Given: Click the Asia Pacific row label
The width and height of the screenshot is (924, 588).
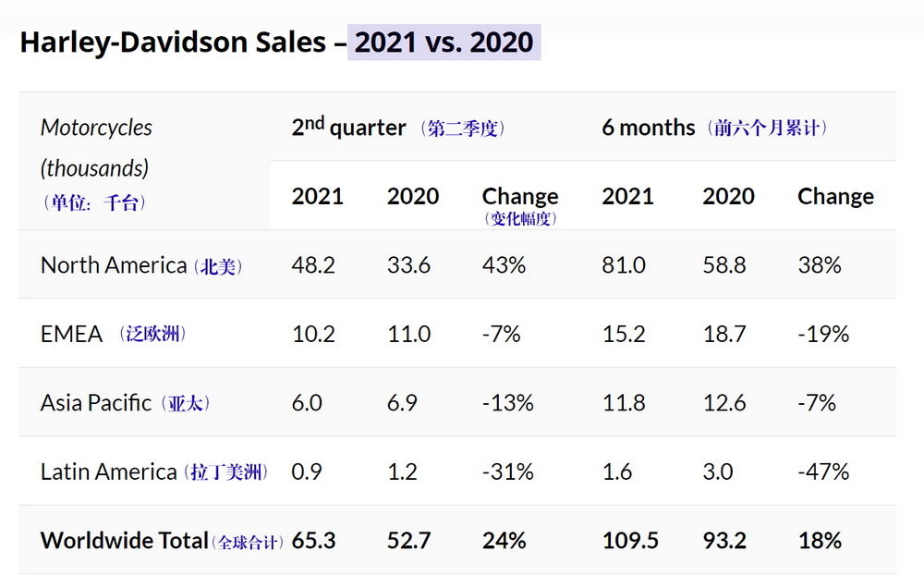Looking at the screenshot, I should click(96, 403).
